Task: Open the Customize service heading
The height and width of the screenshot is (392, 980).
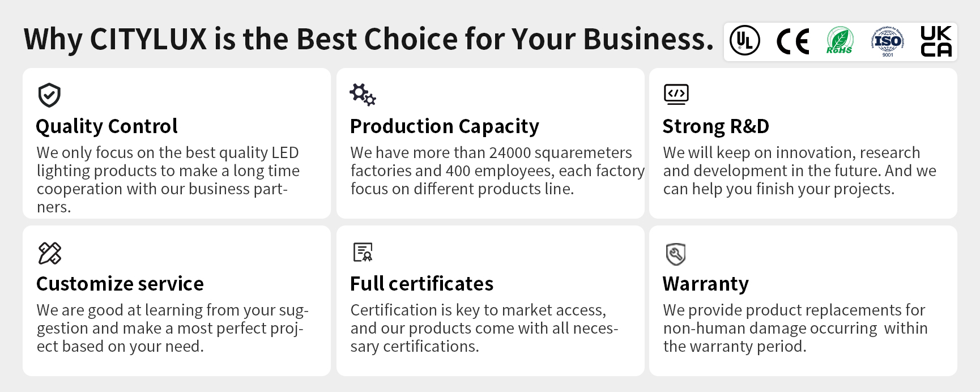Action: tap(120, 284)
